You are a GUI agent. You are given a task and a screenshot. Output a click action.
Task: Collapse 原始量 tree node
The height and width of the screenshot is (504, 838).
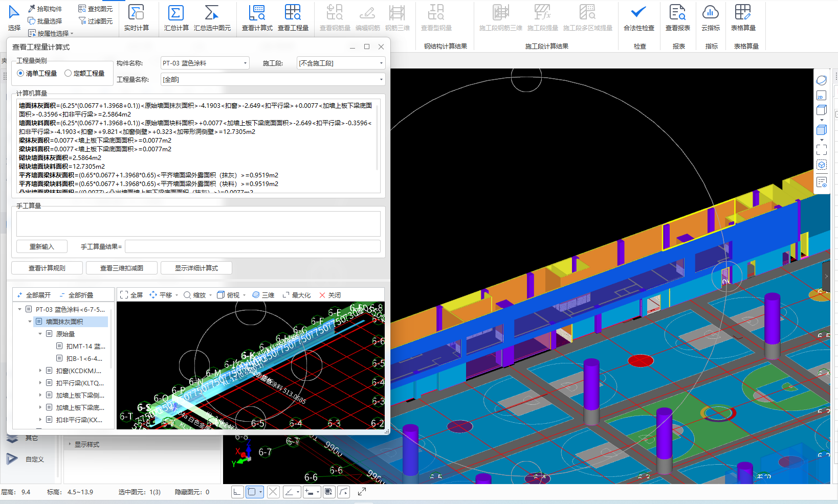coord(40,334)
